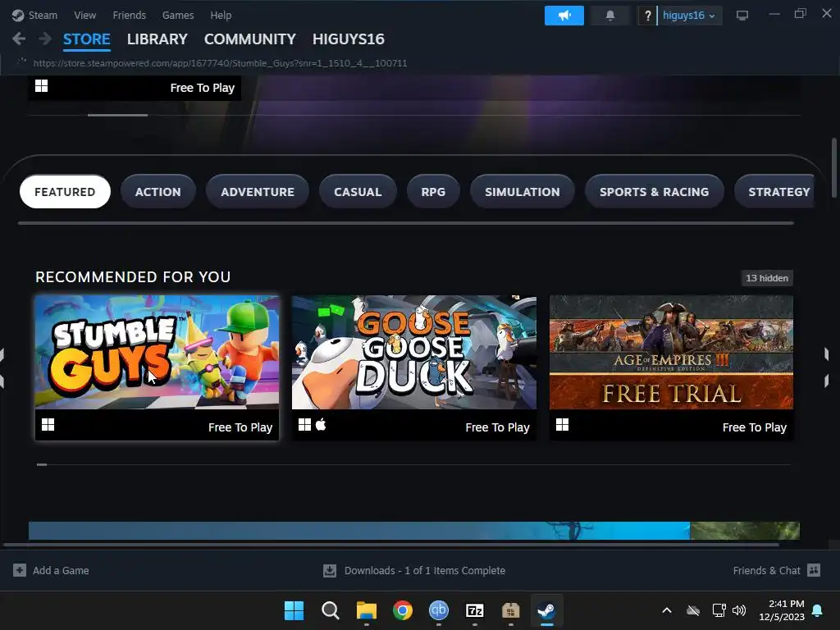
Task: Click the Steam taskbar icon
Action: click(546, 610)
